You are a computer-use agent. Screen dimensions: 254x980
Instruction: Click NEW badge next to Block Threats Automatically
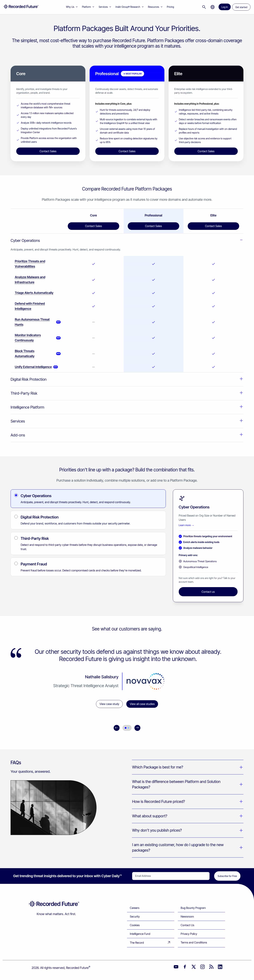(58, 353)
